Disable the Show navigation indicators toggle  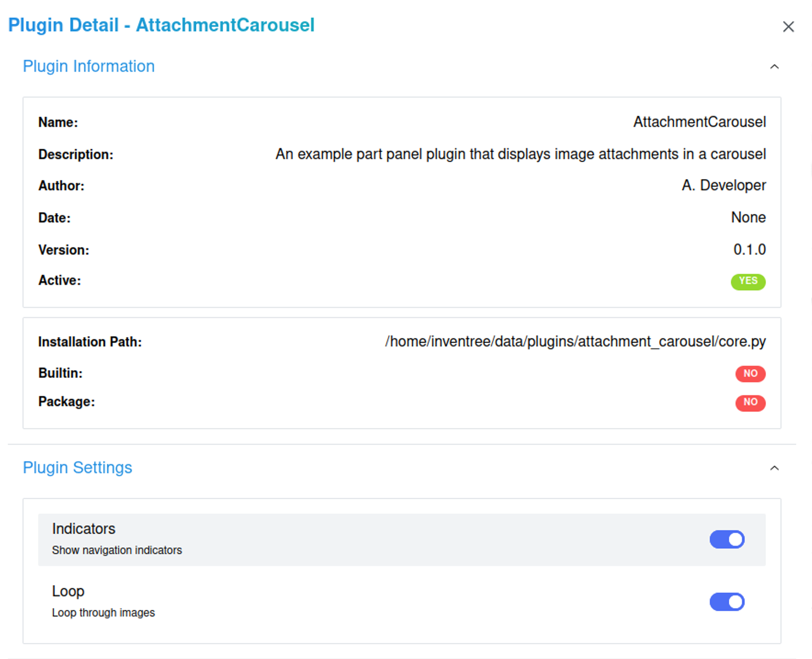tap(727, 539)
